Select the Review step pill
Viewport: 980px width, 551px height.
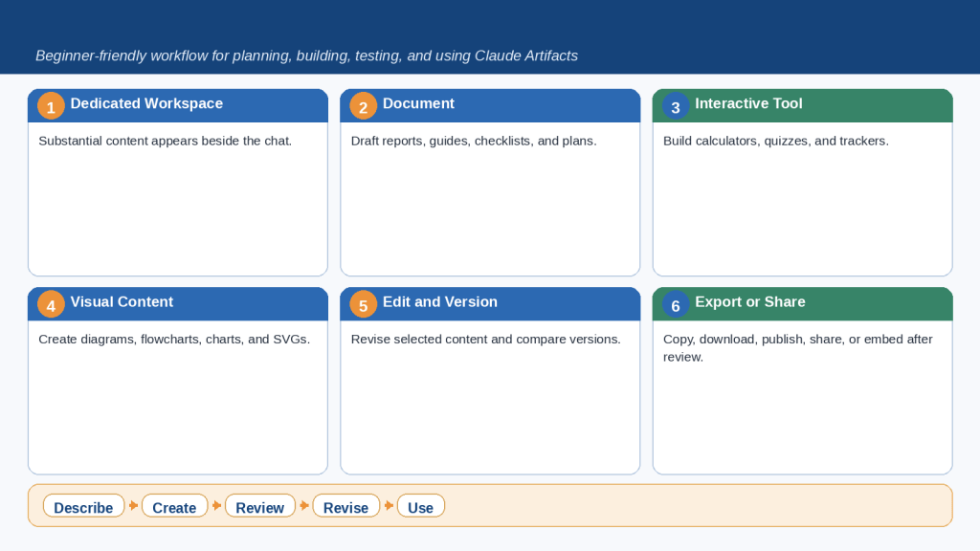pyautogui.click(x=260, y=506)
